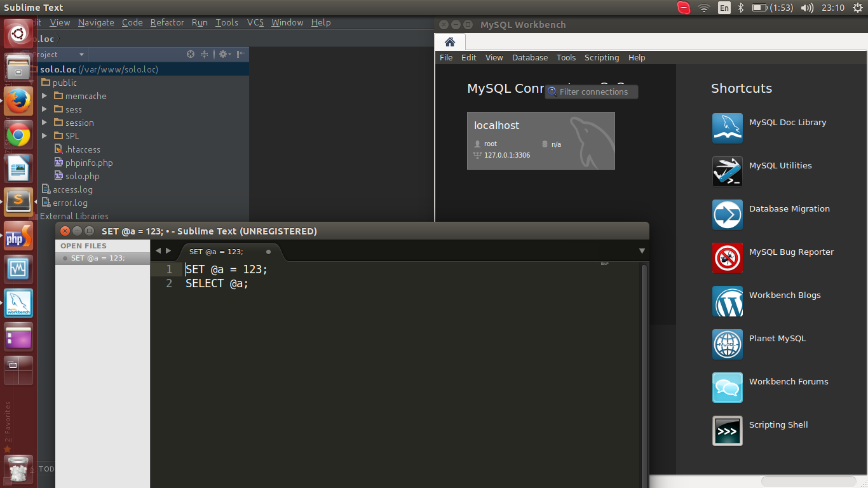Select the .htaccess file

[77, 149]
